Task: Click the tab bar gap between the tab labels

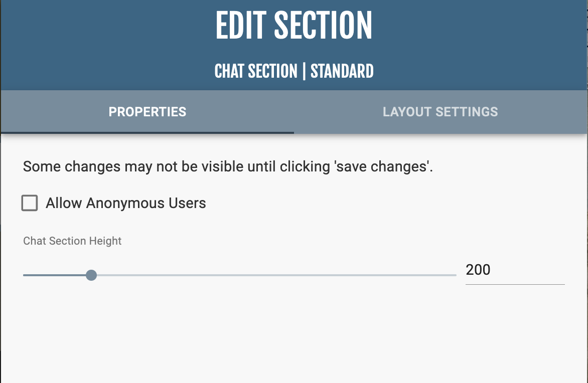Action: (x=294, y=112)
